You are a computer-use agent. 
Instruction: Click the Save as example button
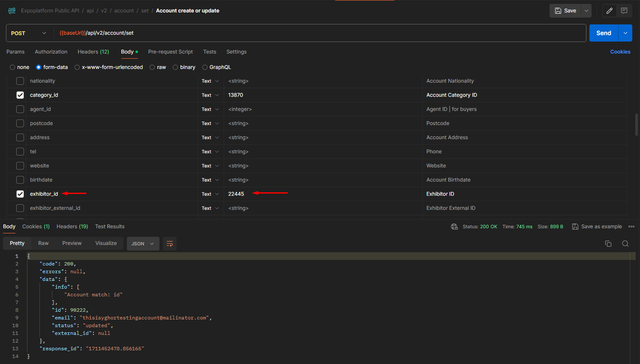tap(597, 227)
